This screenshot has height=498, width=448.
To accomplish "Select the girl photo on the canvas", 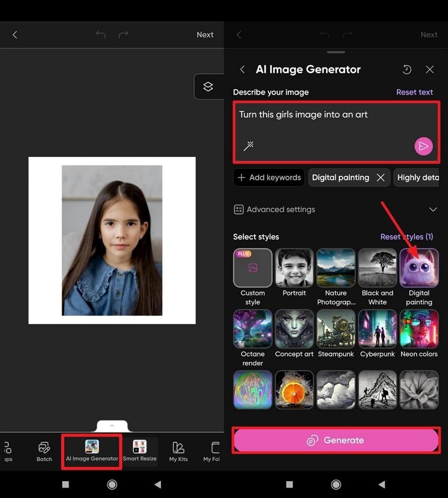I will (112, 240).
